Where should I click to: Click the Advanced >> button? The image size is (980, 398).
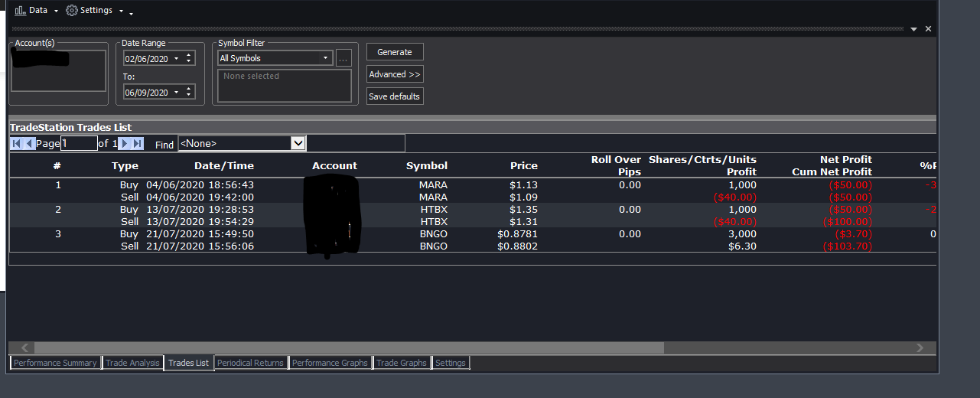click(395, 74)
